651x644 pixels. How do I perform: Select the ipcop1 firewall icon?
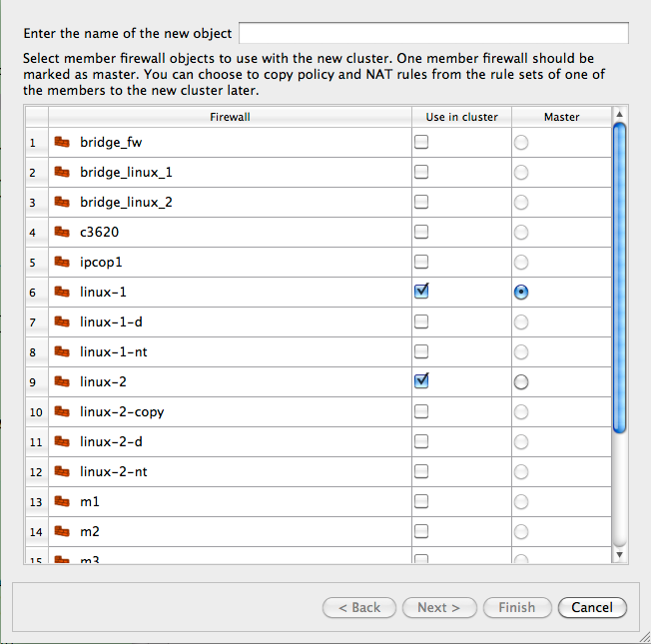62,263
